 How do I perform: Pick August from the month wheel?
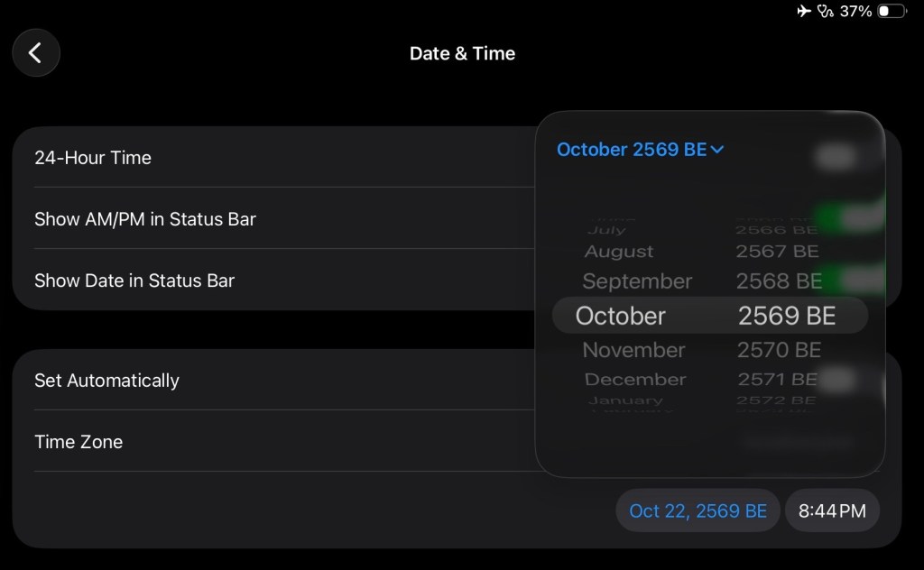(619, 252)
